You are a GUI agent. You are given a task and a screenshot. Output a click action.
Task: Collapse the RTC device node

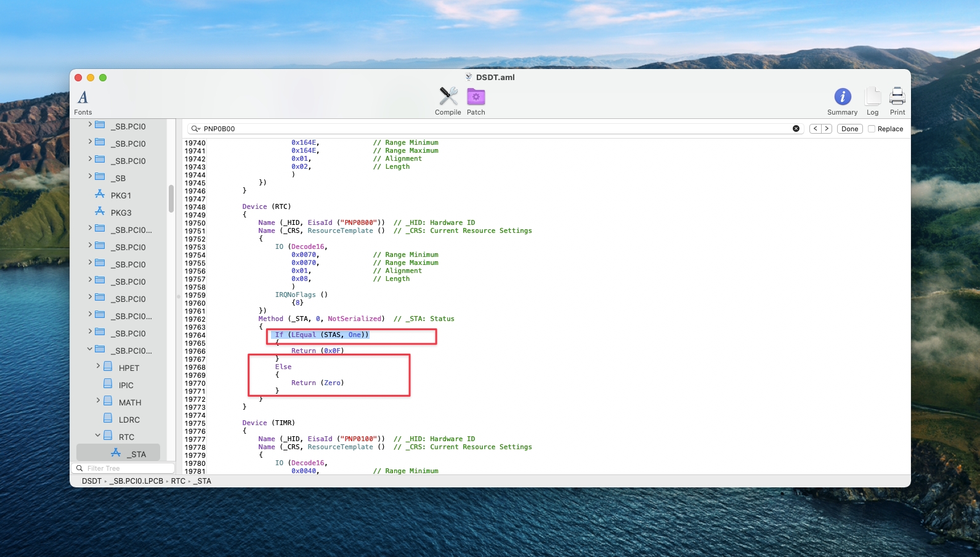pos(98,436)
